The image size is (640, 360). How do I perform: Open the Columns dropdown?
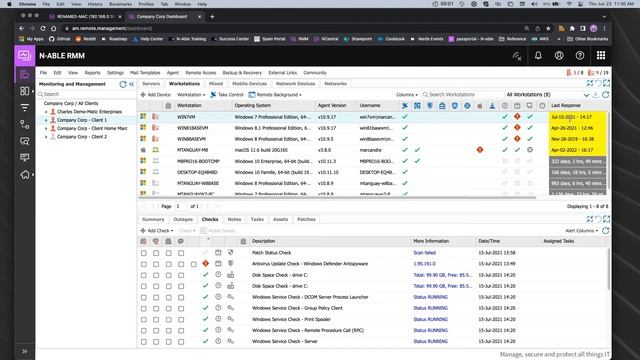[407, 95]
